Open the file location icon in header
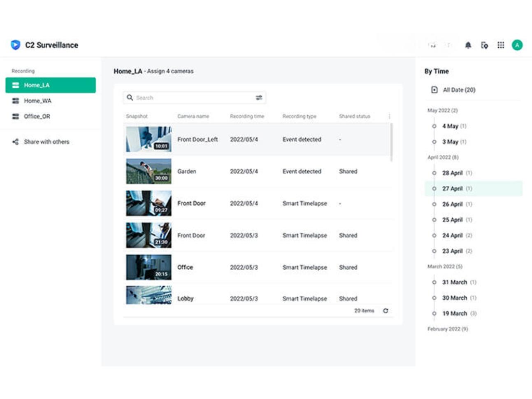This screenshot has height=399, width=532. click(484, 45)
